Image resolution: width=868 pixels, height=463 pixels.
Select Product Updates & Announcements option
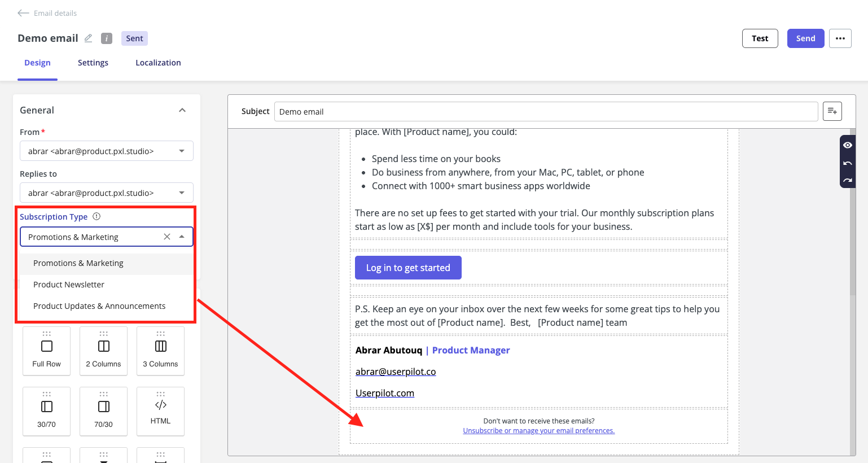click(x=107, y=306)
